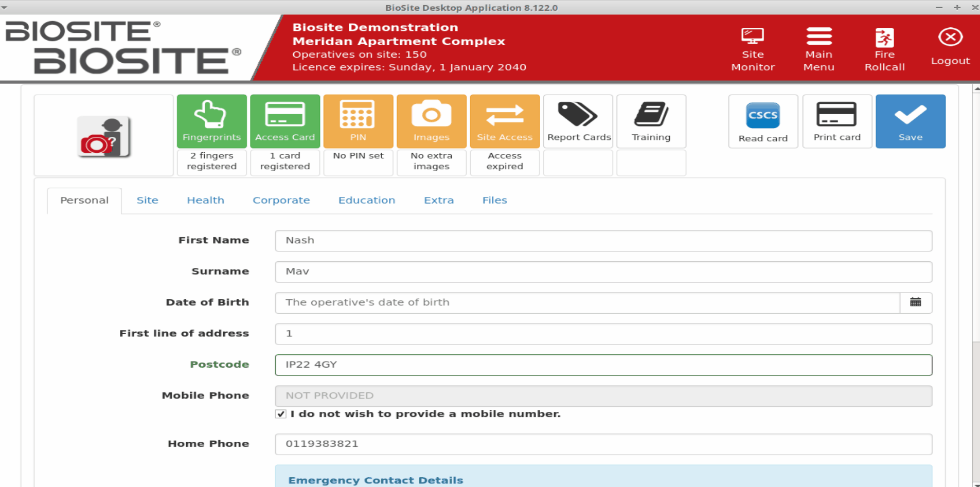Open the Site Access tile
980x487 pixels.
(505, 121)
